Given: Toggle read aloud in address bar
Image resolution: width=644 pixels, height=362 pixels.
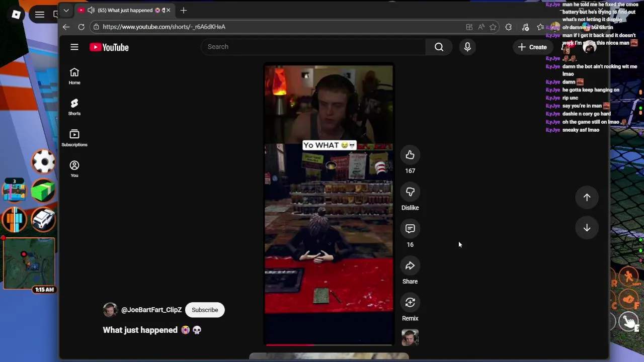Looking at the screenshot, I should (x=481, y=27).
